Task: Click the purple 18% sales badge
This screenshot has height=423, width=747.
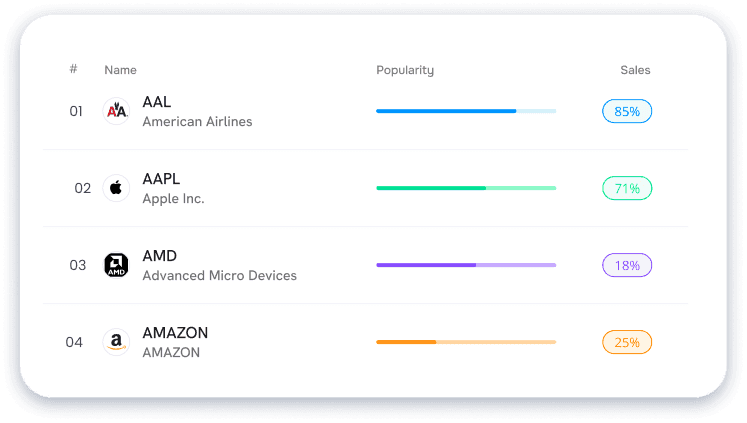Action: 627,265
